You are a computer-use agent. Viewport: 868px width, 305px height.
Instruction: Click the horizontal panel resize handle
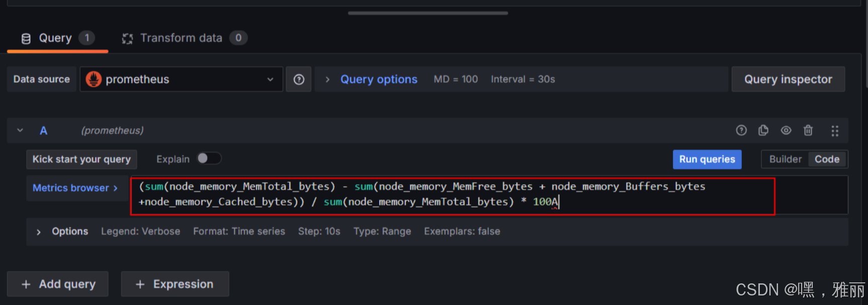click(428, 13)
